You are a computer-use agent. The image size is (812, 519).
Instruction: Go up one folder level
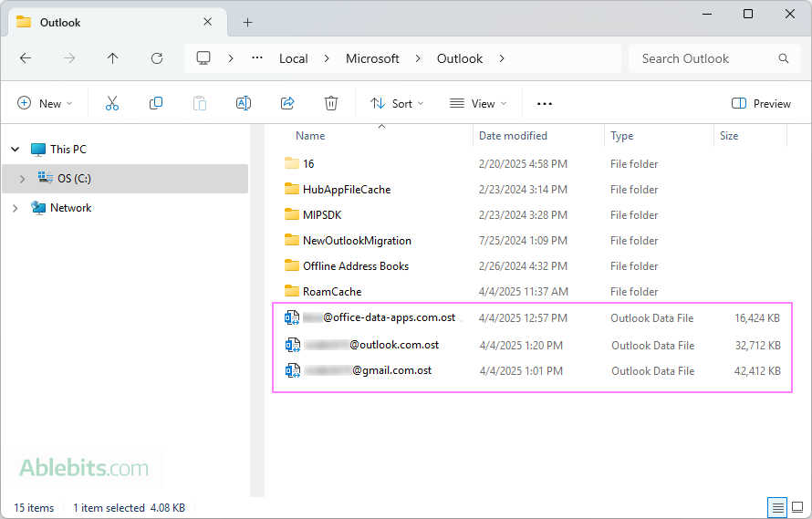tap(112, 58)
